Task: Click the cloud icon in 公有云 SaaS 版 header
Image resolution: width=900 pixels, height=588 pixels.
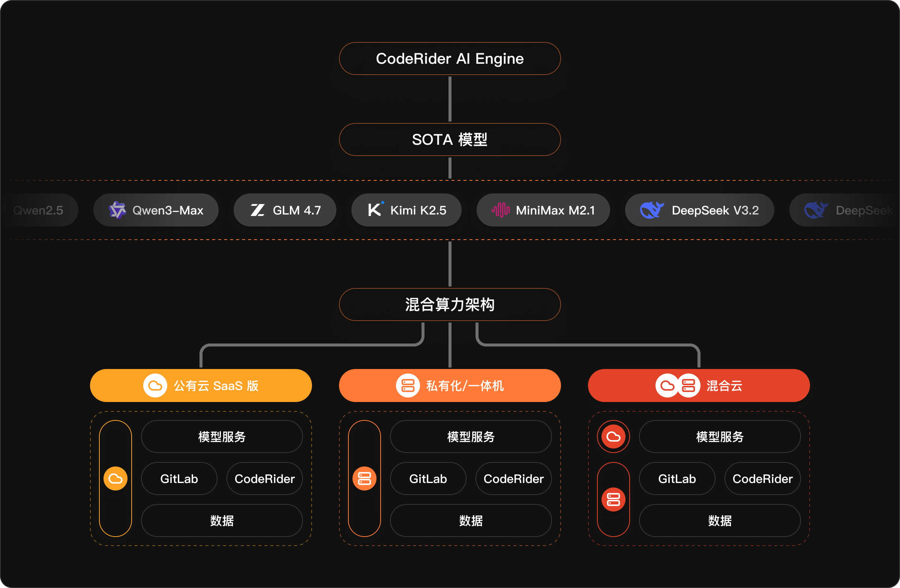Action: tap(155, 386)
